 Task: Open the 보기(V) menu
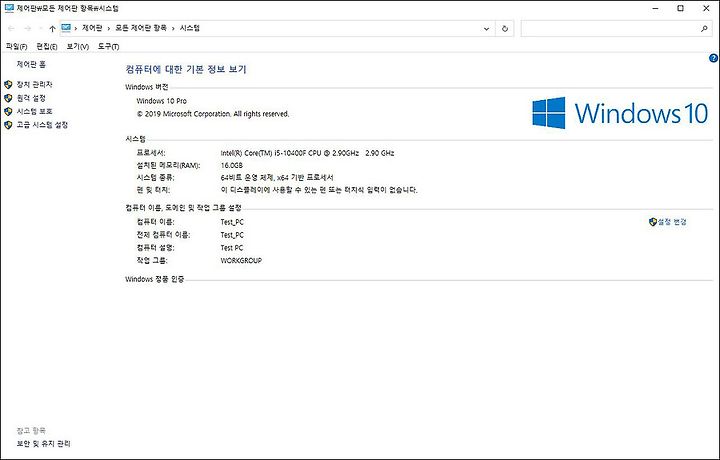pyautogui.click(x=78, y=46)
